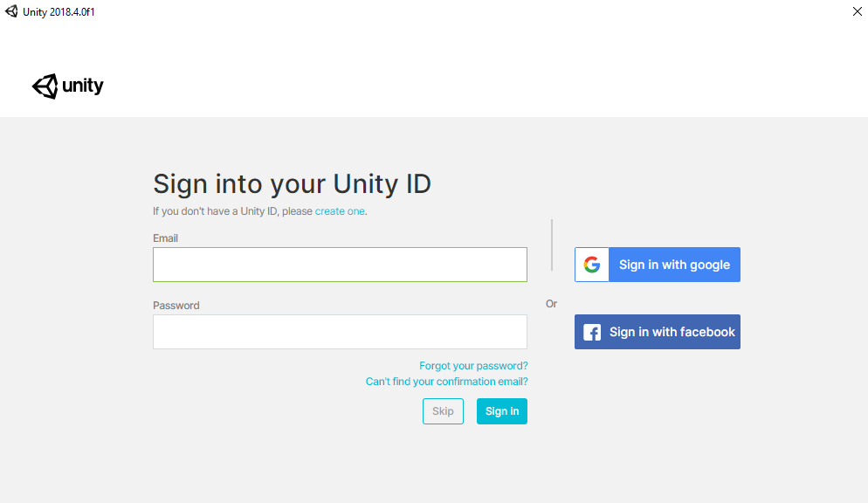This screenshot has width=868, height=503.
Task: Choose 'Sign in with google' label
Action: [x=674, y=265]
